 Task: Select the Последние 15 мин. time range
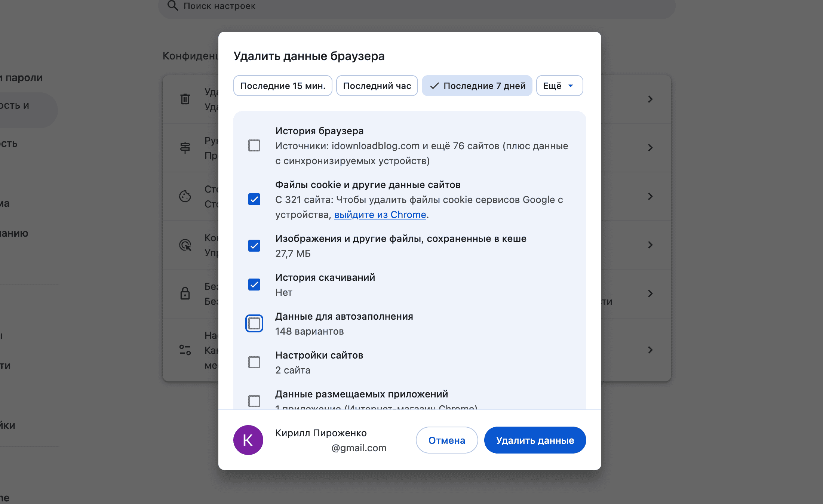click(282, 86)
